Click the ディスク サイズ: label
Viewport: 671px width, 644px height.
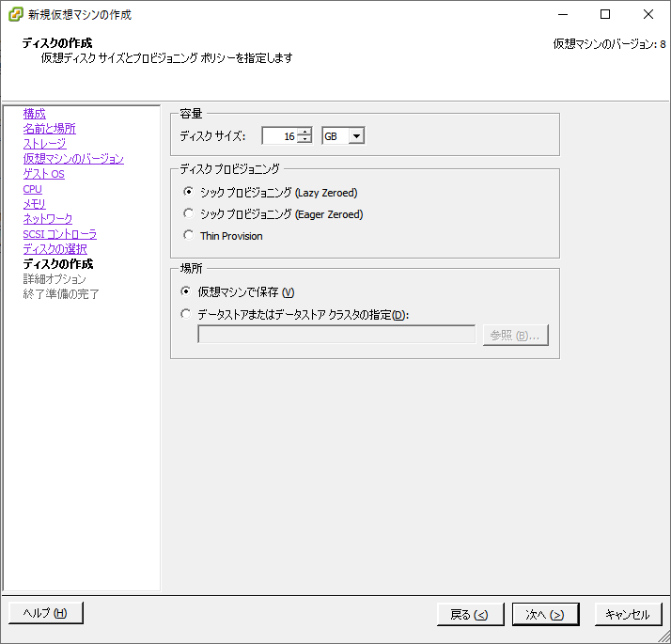tap(212, 136)
